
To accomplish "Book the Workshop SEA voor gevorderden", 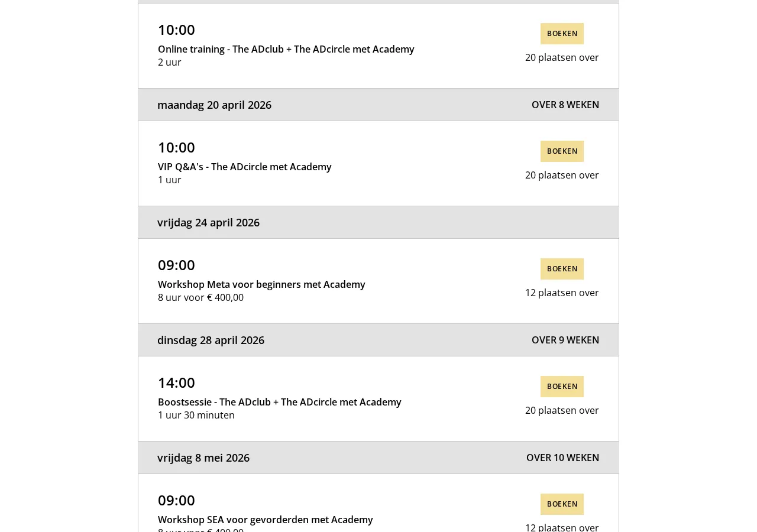I will click(x=562, y=504).
